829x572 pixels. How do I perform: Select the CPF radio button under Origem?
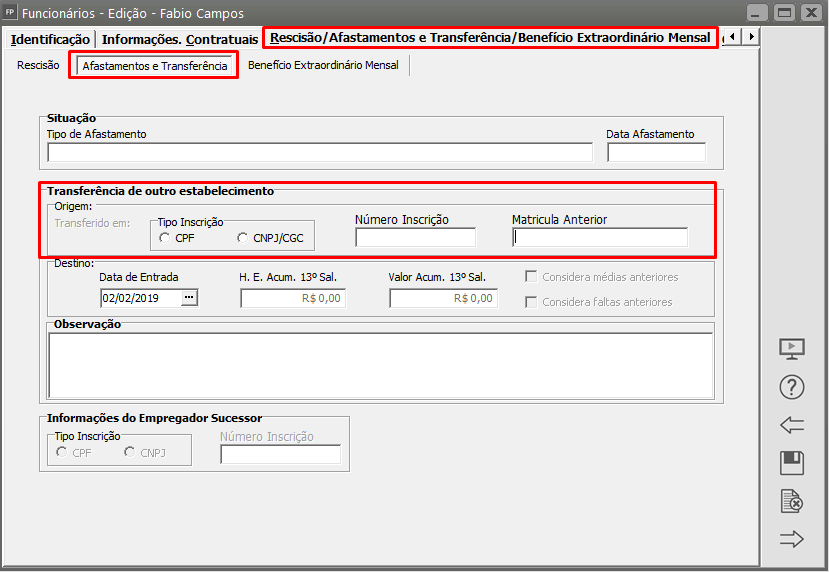click(x=164, y=238)
